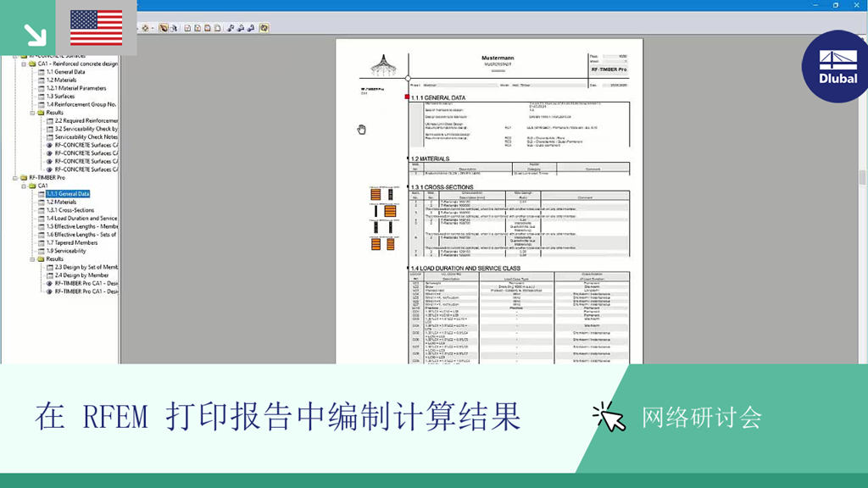Click the gear settings icon in the toolbar
The height and width of the screenshot is (488, 868).
[x=145, y=28]
